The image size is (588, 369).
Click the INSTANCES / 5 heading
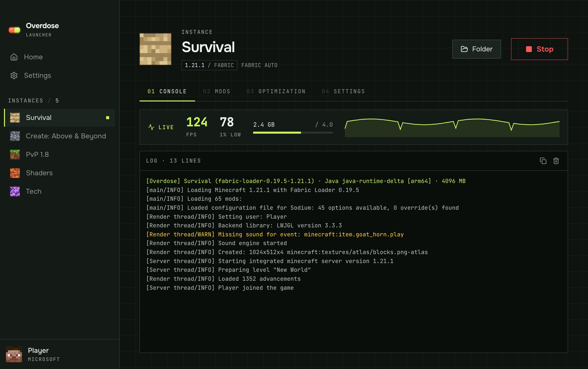(33, 101)
